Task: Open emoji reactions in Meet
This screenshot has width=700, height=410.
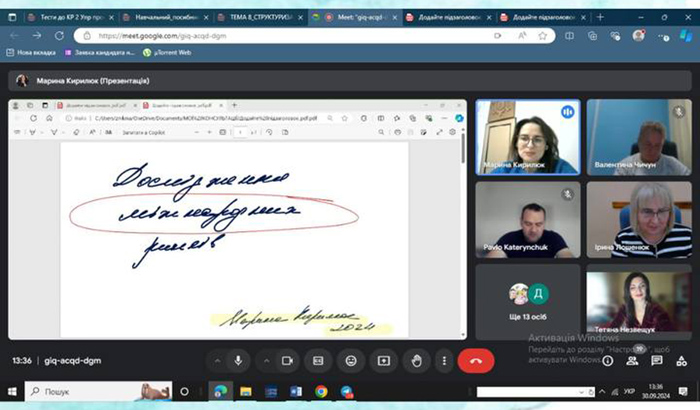Action: [351, 361]
